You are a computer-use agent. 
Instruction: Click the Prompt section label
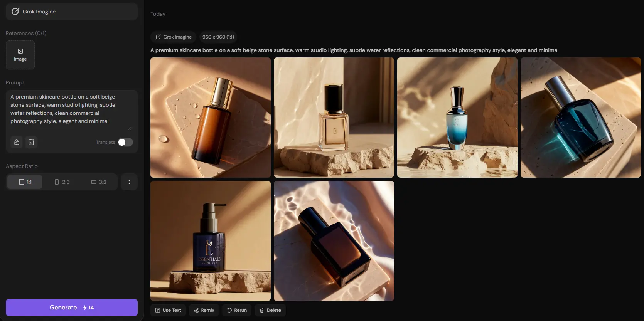[x=15, y=82]
